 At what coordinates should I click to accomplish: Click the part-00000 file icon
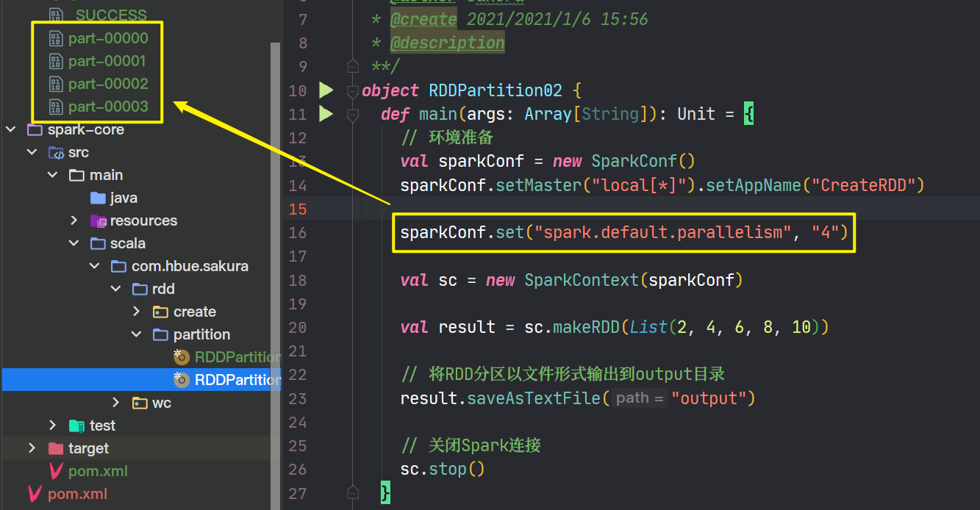coord(56,38)
